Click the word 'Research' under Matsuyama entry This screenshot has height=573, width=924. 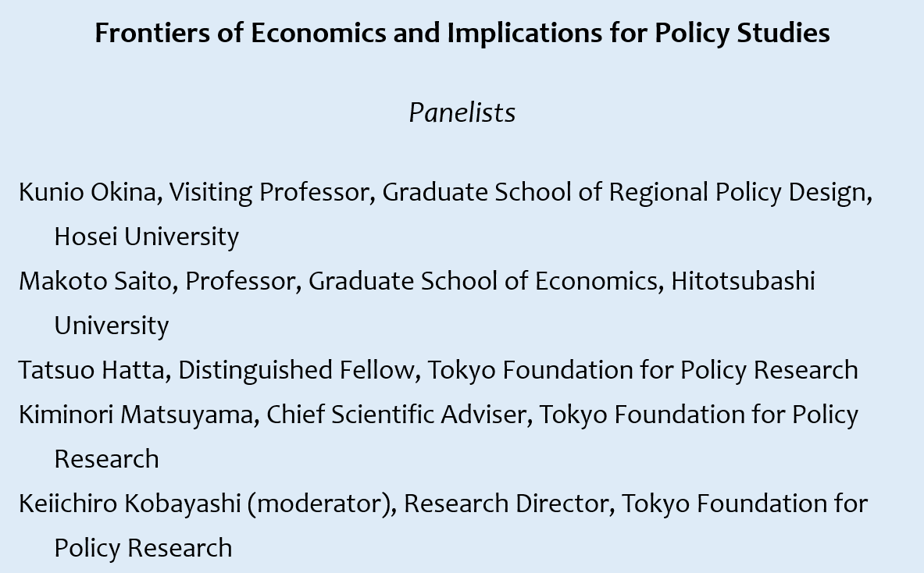coord(107,459)
